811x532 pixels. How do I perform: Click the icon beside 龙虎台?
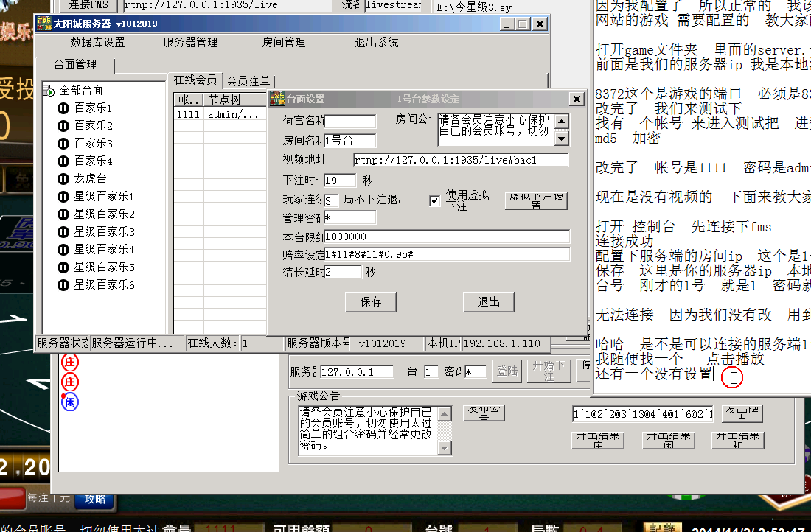click(x=63, y=179)
